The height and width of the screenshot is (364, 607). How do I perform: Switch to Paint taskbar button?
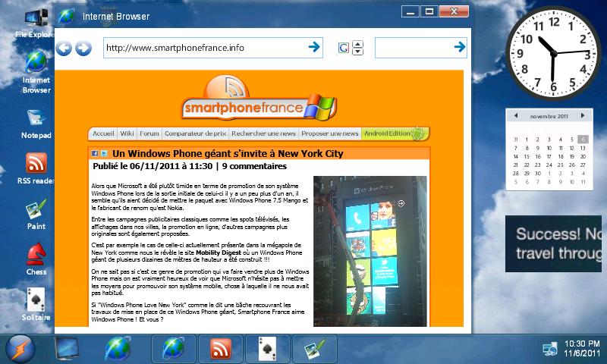[x=315, y=349]
